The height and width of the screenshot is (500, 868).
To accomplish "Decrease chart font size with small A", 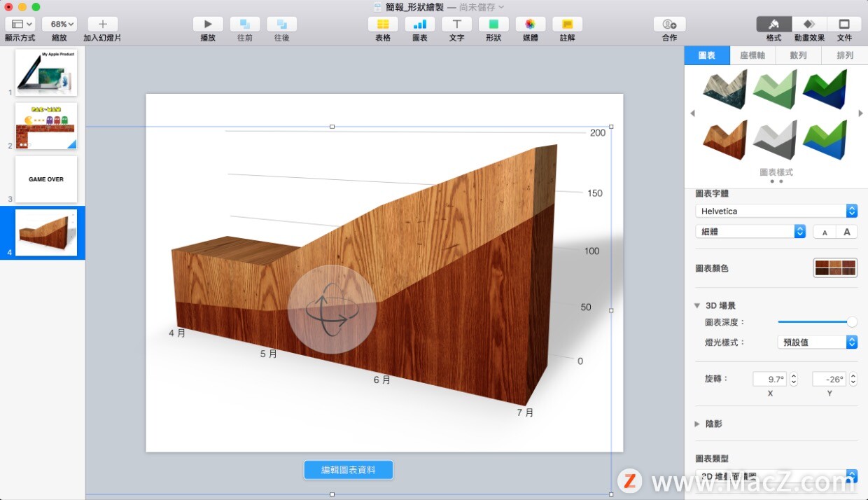I will 825,232.
